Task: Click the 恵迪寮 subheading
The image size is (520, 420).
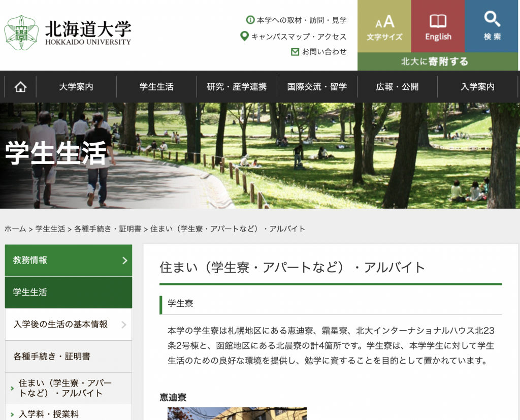Action: pyautogui.click(x=173, y=397)
